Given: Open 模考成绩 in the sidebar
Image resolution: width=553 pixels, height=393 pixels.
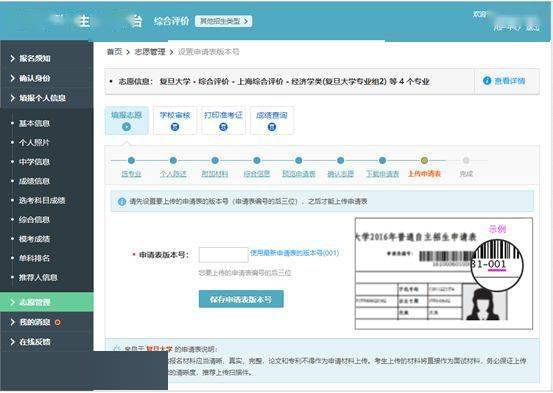Looking at the screenshot, I should click(x=34, y=239).
